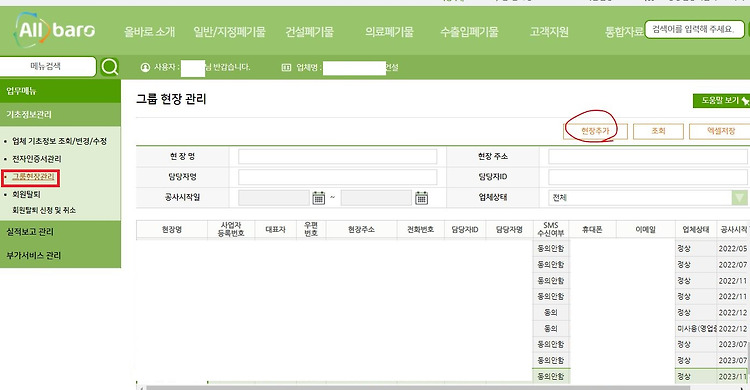Open 회원탈퇴 신청 및 취소 link
Image resolution: width=750 pixels, height=390 pixels.
click(x=44, y=210)
